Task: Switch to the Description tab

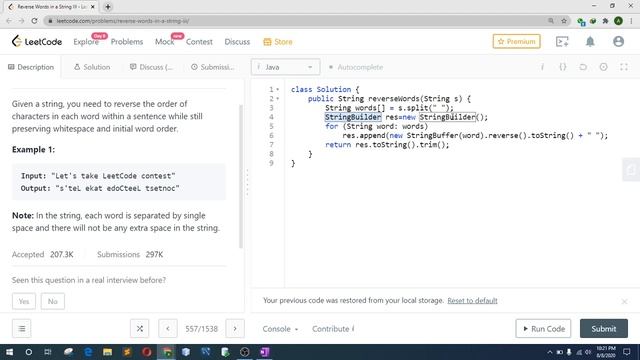Action: click(x=31, y=67)
